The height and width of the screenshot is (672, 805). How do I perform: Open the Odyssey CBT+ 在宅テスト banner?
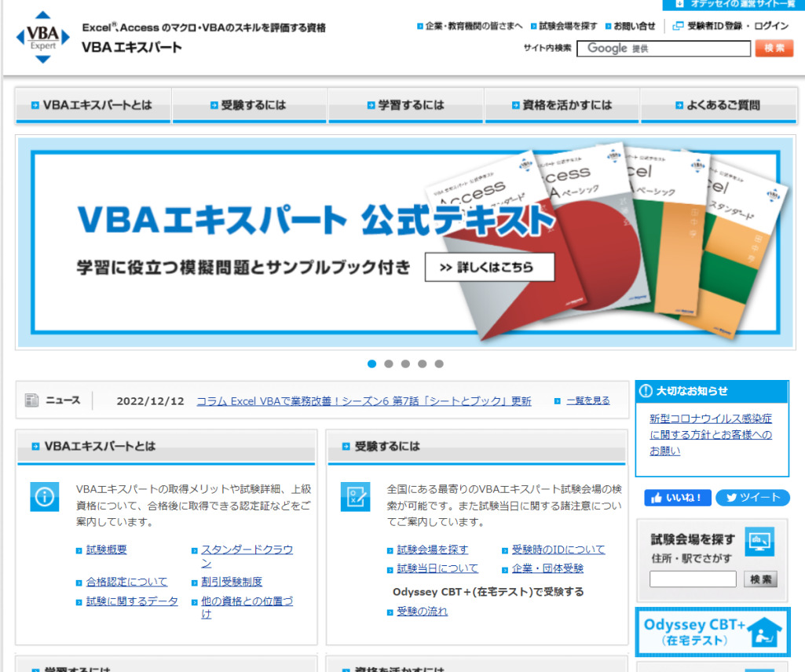tap(712, 632)
